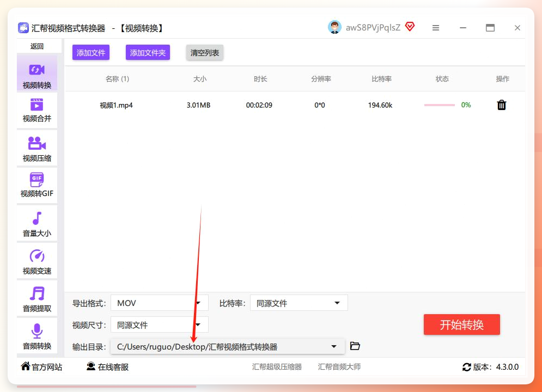Open the 视频转GIF sidebar tool
The width and height of the screenshot is (542, 392).
click(37, 185)
